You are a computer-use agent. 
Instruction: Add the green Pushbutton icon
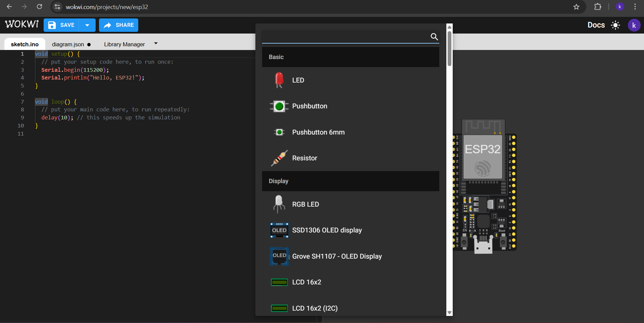pyautogui.click(x=279, y=106)
